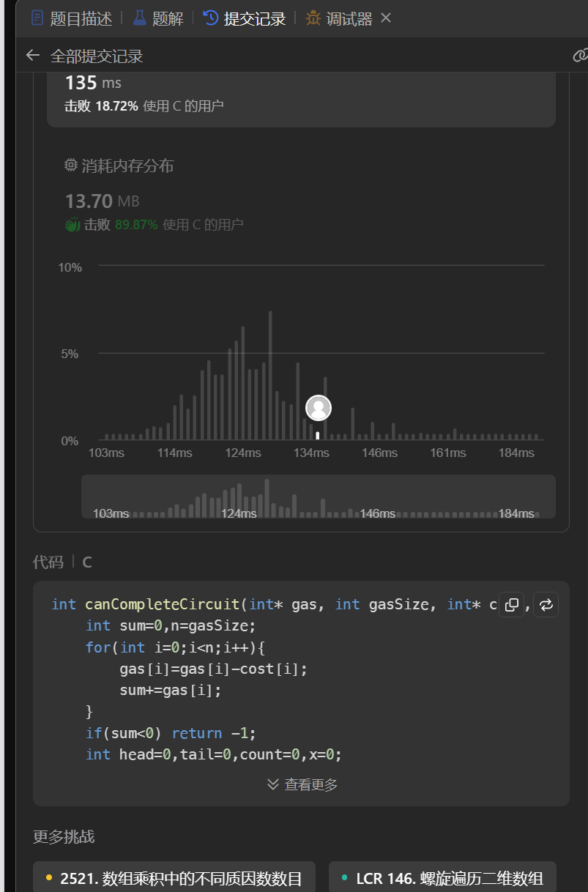Click the flask icon for 题解
This screenshot has height=892, width=588.
[140, 18]
